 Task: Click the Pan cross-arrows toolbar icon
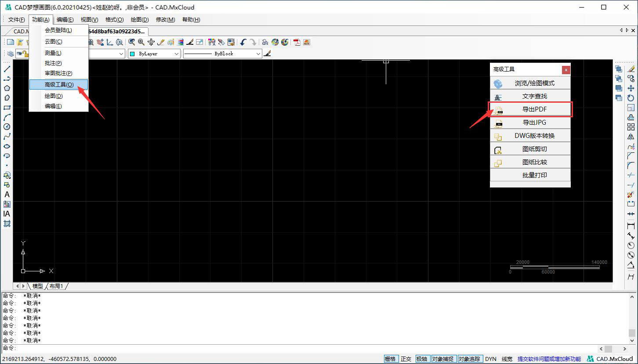151,42
